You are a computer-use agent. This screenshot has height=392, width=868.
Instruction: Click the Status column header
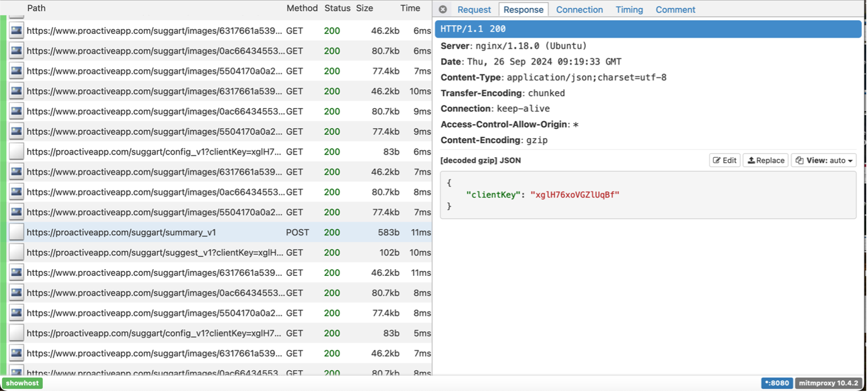(337, 8)
